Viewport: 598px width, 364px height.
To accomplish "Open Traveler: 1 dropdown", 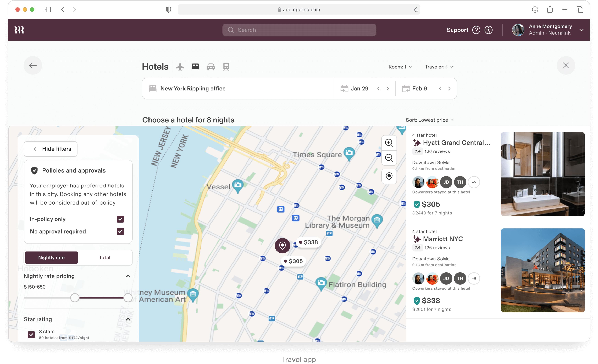I will [x=439, y=67].
